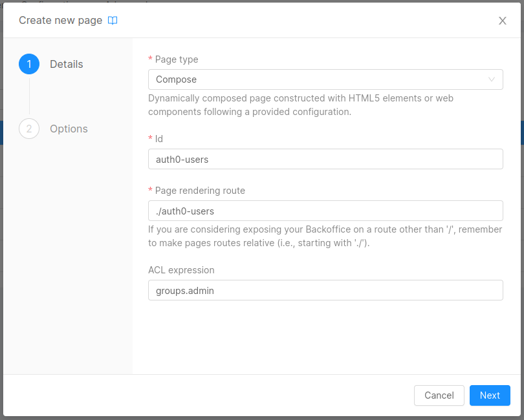524x420 pixels.
Task: Select the Id input containing auth0-users
Action: (325, 159)
